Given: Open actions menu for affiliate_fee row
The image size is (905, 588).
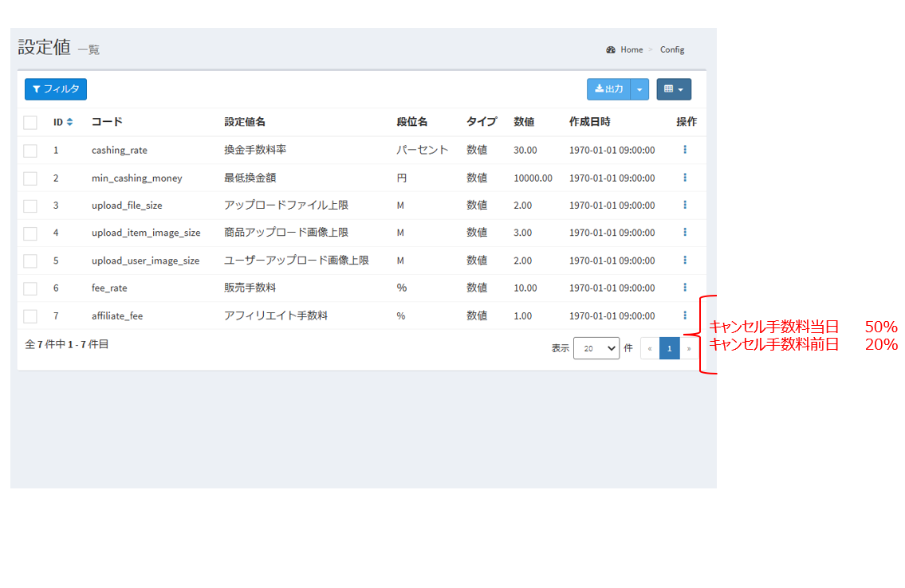Looking at the screenshot, I should point(684,316).
